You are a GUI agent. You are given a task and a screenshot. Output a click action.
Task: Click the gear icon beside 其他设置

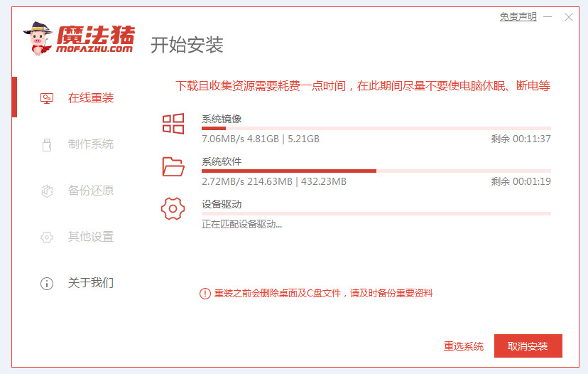click(47, 237)
